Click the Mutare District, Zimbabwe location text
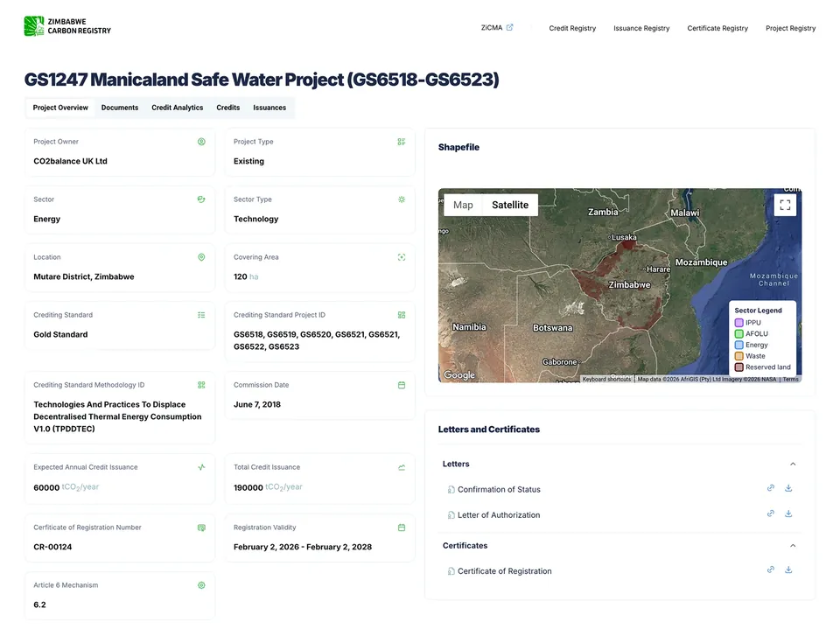840x636 pixels. [84, 276]
